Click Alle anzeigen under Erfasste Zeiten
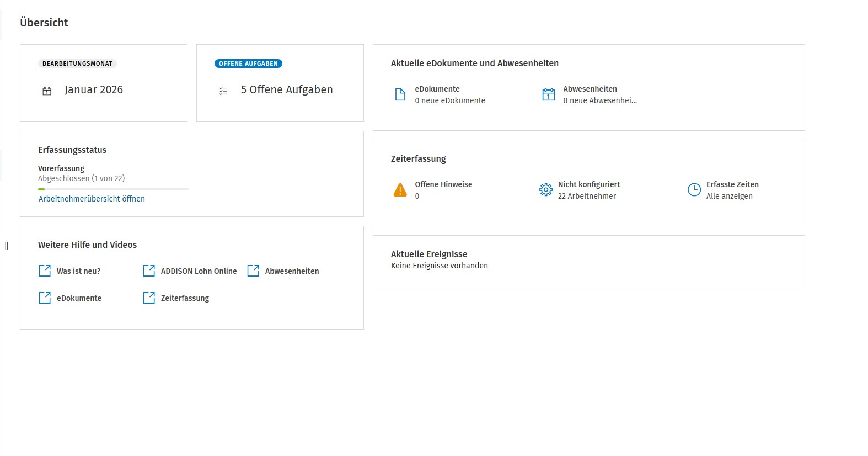The image size is (868, 456). [730, 196]
